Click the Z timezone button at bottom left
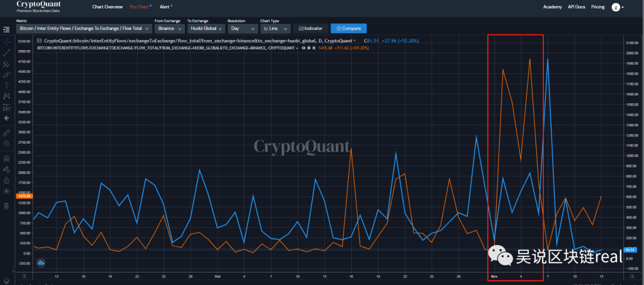The width and height of the screenshot is (644, 285). click(x=24, y=277)
